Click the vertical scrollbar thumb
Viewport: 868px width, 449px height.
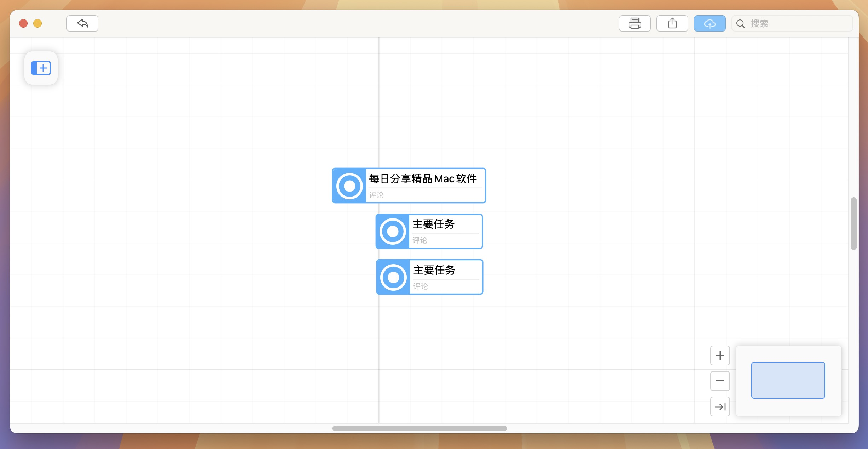point(854,224)
